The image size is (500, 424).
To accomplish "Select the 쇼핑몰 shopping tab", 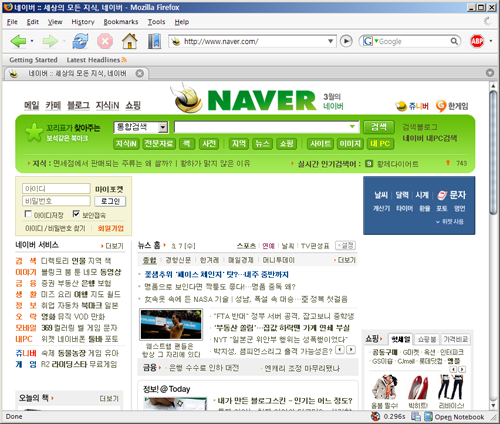I will coord(427,339).
